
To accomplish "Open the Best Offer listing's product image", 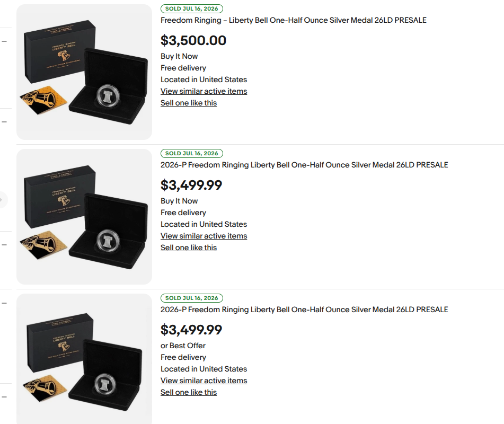I will tap(84, 359).
